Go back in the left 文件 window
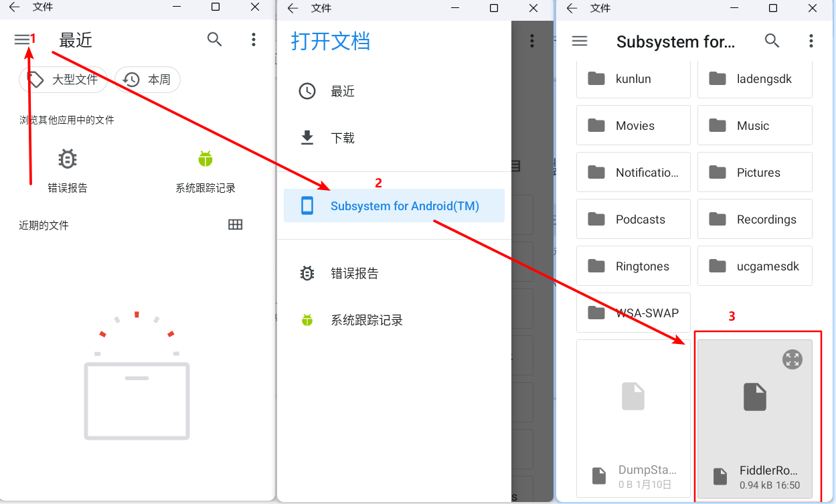The image size is (836, 504). point(14,7)
